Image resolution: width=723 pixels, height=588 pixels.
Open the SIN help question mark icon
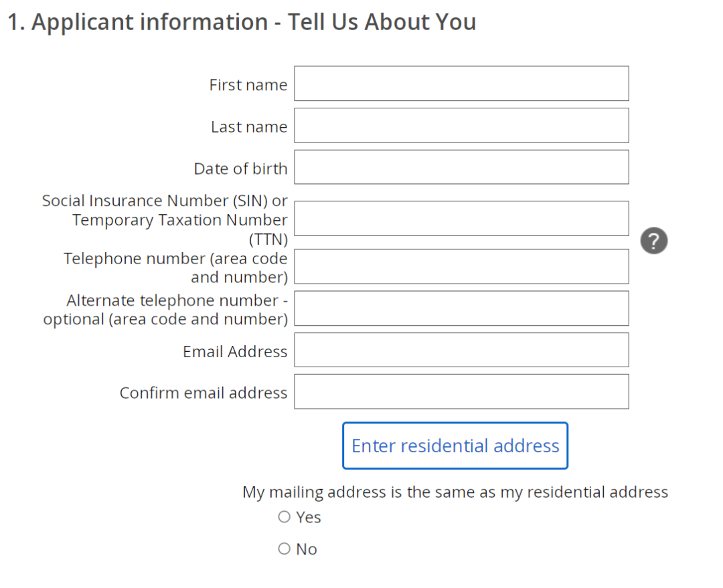coord(653,241)
